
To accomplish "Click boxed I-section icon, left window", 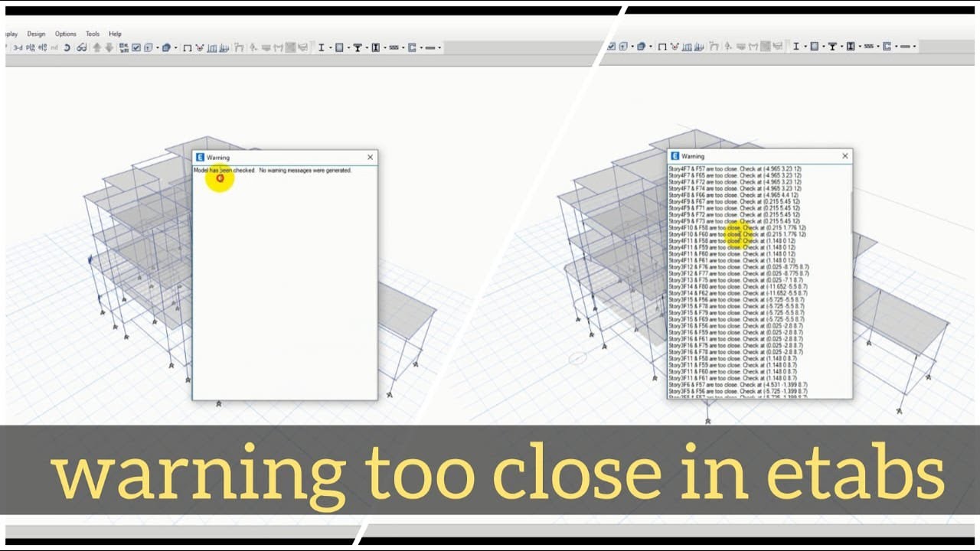I will pos(375,47).
